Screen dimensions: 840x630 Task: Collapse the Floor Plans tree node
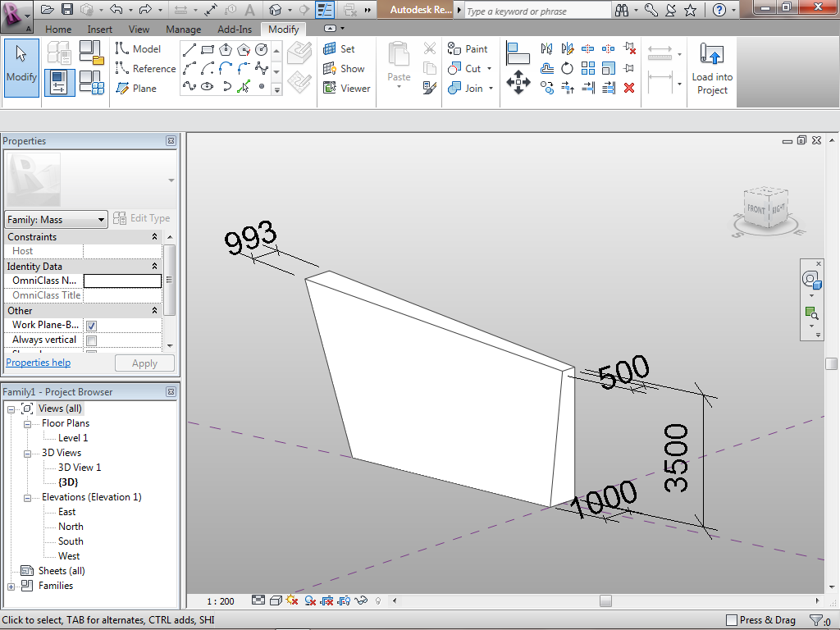27,424
